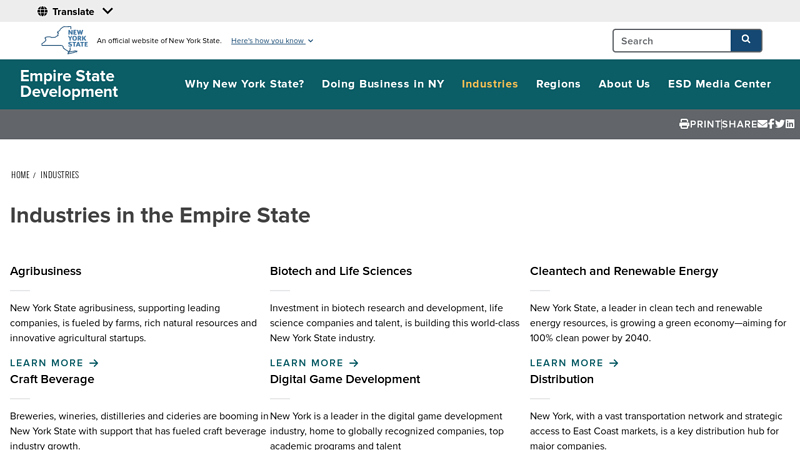This screenshot has width=800, height=450.
Task: Expand the Translate dropdown arrow
Action: click(108, 11)
